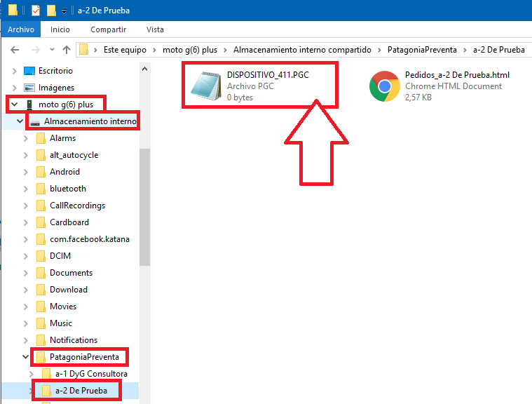Open the Notifications folder
The width and height of the screenshot is (532, 404).
74,340
